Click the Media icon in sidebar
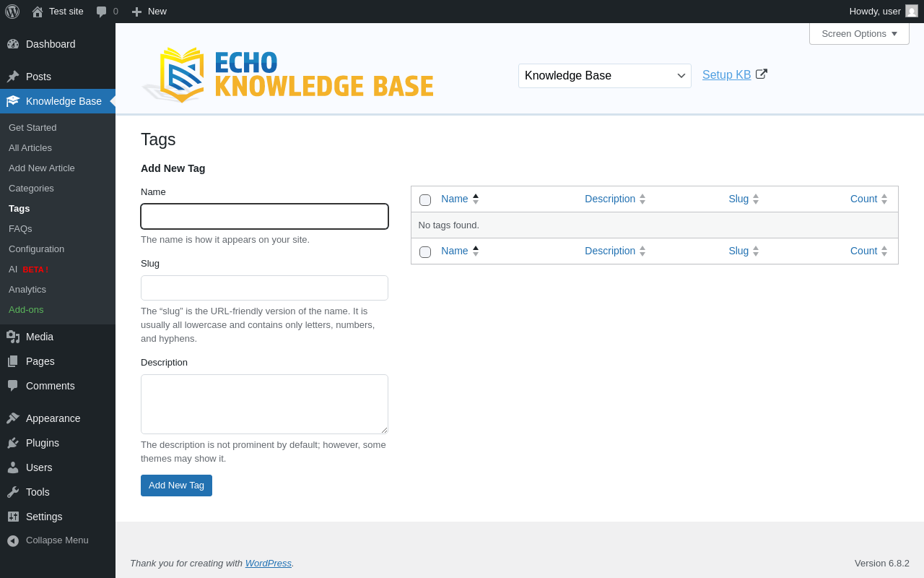The height and width of the screenshot is (578, 924). (13, 337)
